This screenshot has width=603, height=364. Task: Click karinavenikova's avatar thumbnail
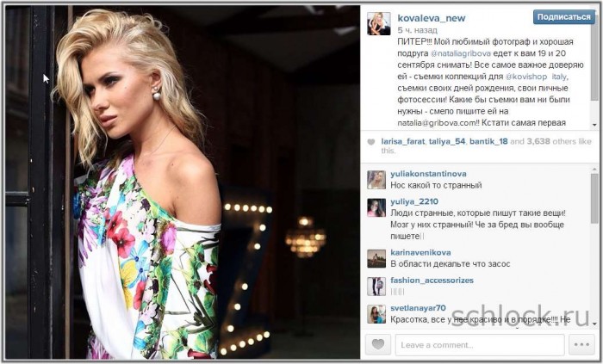tap(376, 258)
